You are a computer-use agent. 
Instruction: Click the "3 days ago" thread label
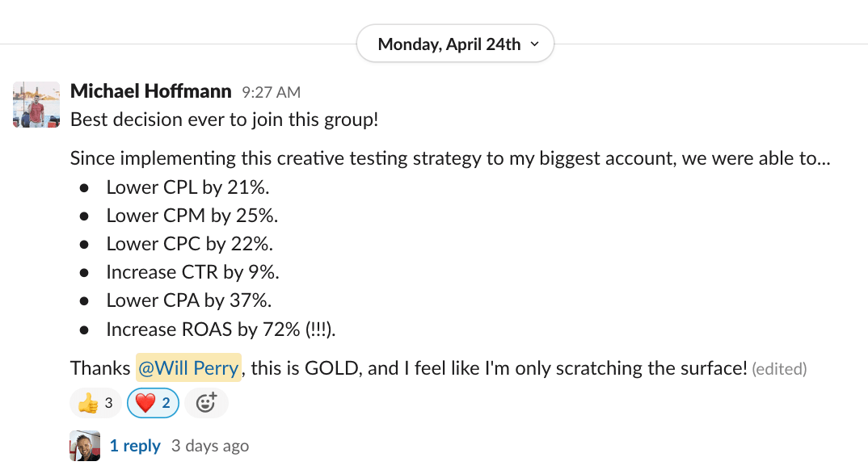pos(210,446)
